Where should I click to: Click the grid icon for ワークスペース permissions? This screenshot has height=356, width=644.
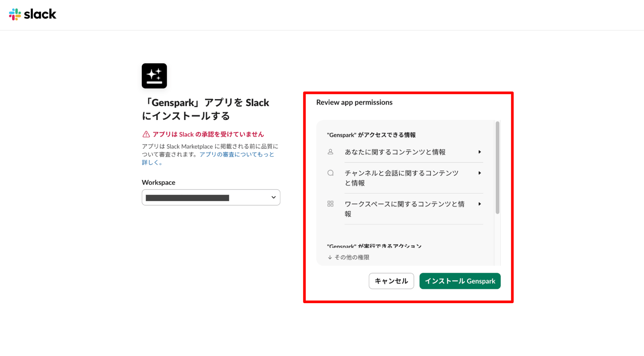(x=330, y=204)
